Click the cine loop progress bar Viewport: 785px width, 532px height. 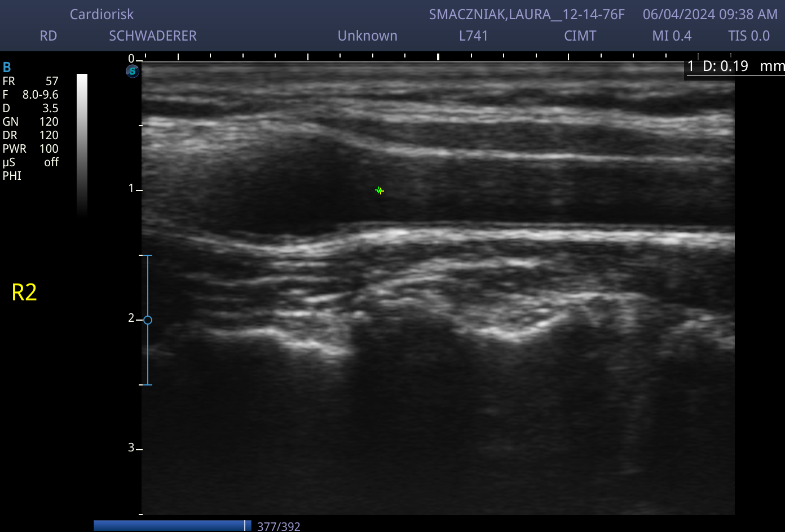coord(173,525)
